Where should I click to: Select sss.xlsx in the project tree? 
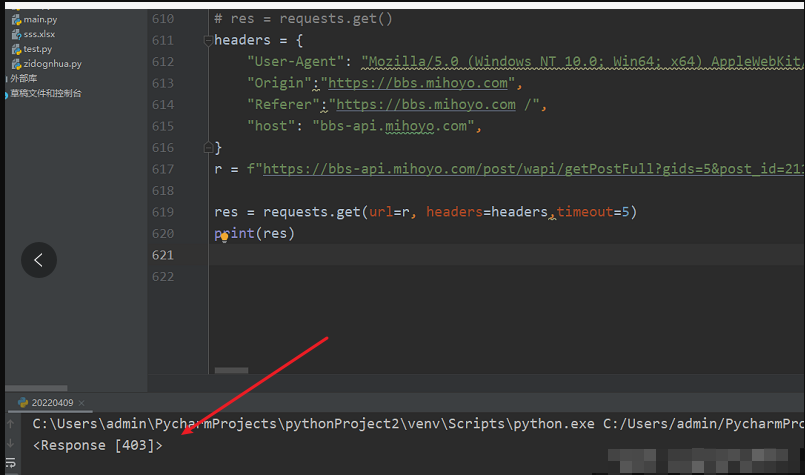(x=39, y=34)
